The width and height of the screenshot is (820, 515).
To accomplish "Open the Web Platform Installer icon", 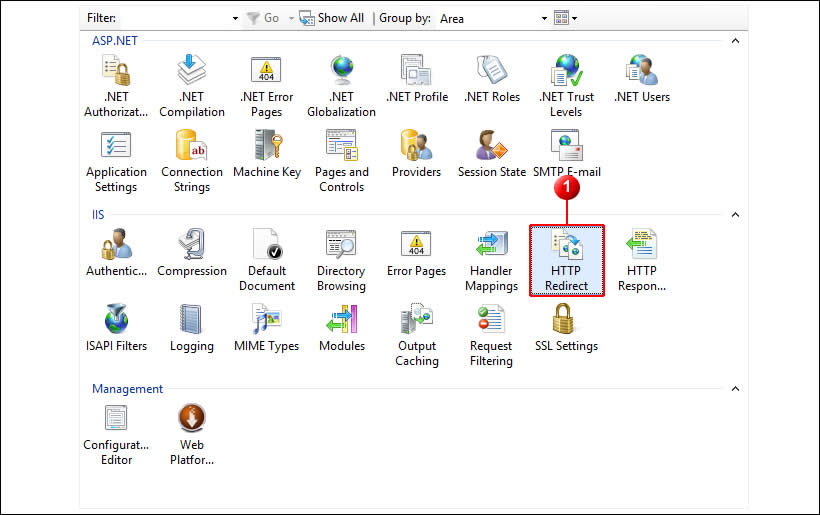I will click(x=191, y=432).
